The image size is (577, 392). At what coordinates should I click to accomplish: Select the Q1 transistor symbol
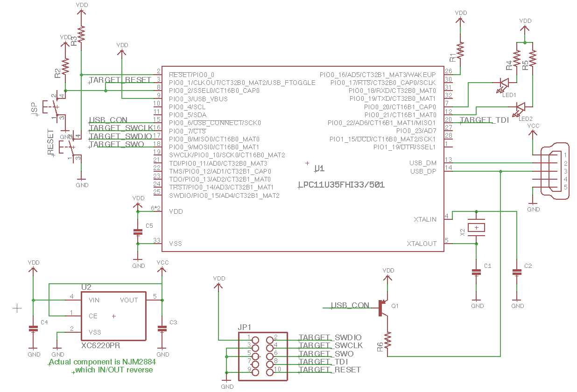coord(383,308)
